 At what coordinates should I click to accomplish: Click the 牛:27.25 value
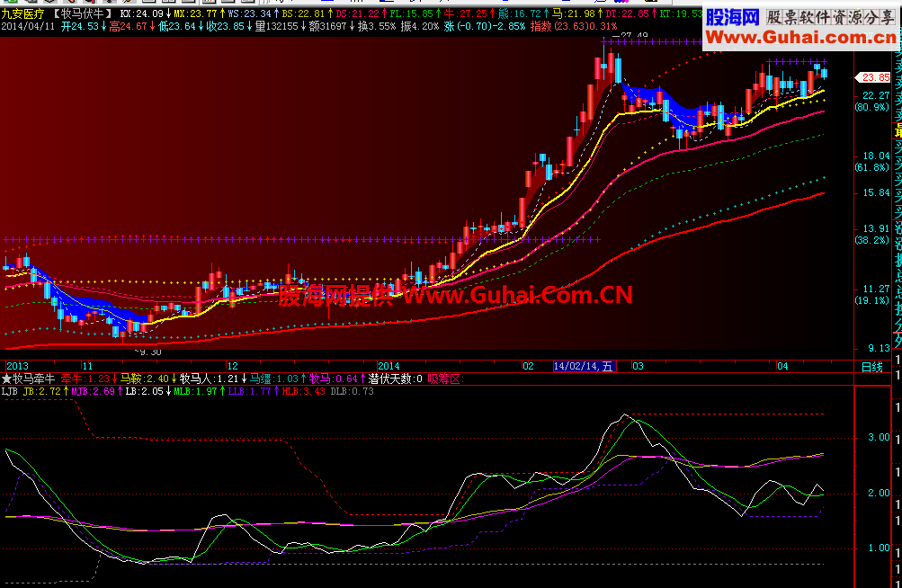[x=465, y=13]
